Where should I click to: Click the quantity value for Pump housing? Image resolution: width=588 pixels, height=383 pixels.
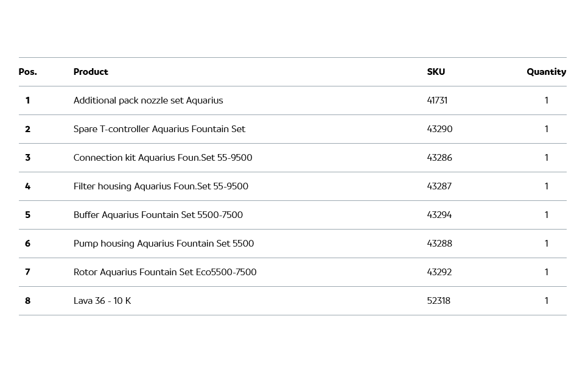tap(546, 244)
